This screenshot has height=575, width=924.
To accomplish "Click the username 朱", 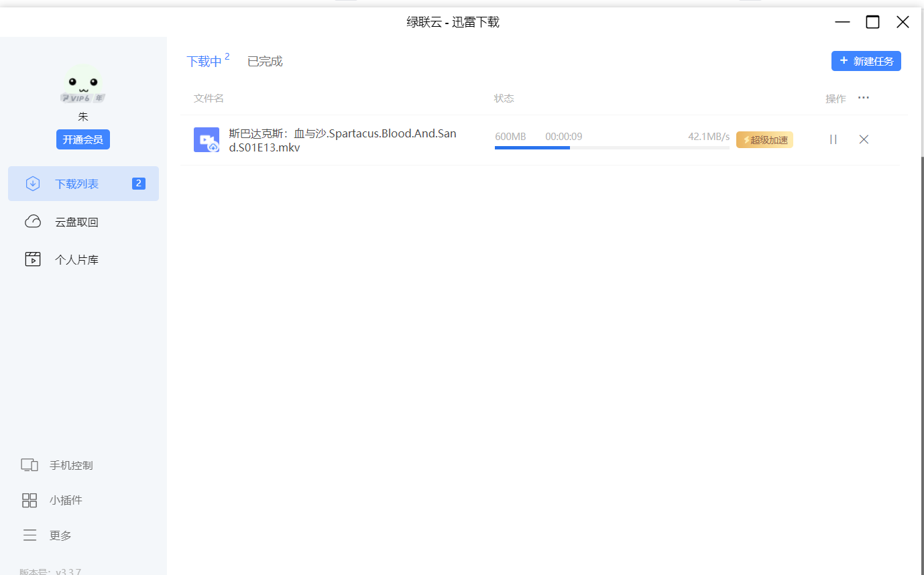I will click(x=83, y=117).
